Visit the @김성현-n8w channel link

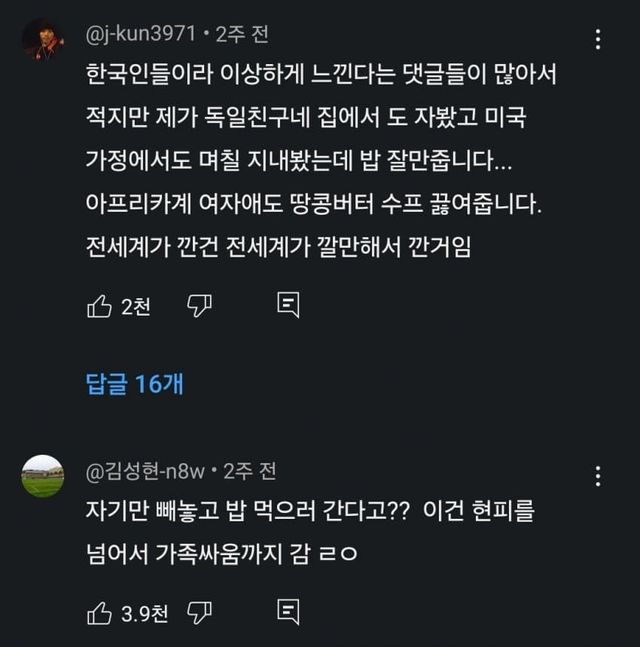148,470
